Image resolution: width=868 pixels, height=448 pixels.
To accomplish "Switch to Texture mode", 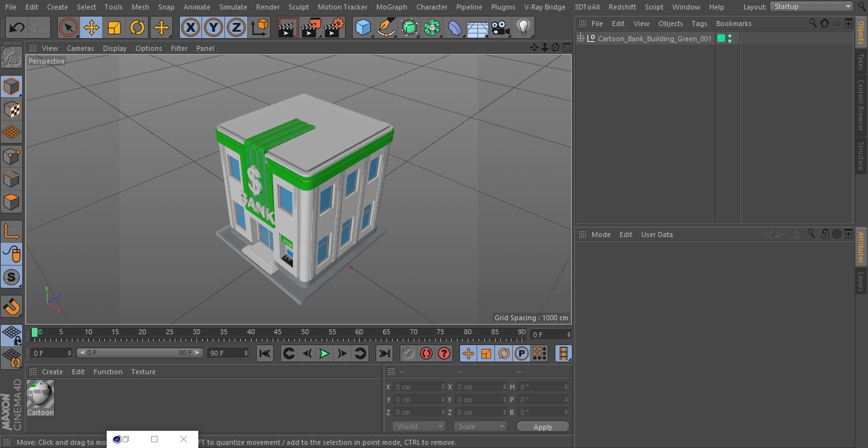I will [11, 109].
